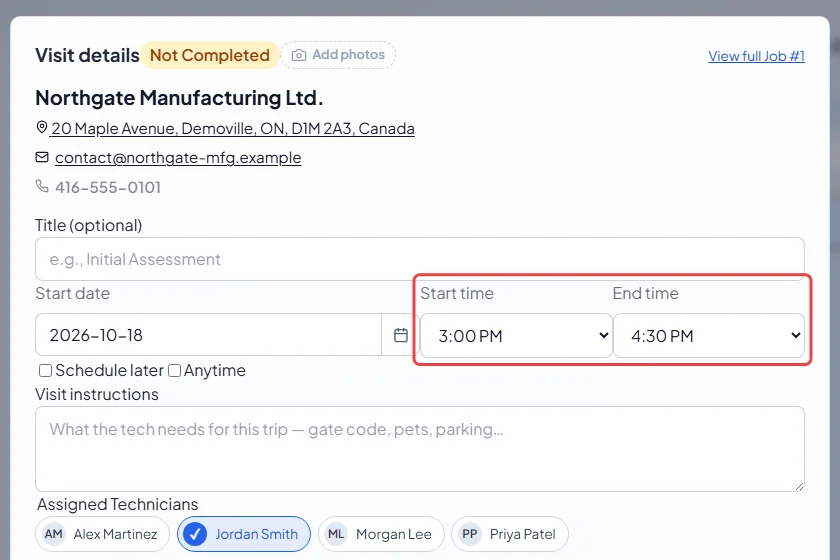Image resolution: width=840 pixels, height=560 pixels.
Task: Open the End time dropdown showing 4:30 PM
Action: click(x=709, y=335)
